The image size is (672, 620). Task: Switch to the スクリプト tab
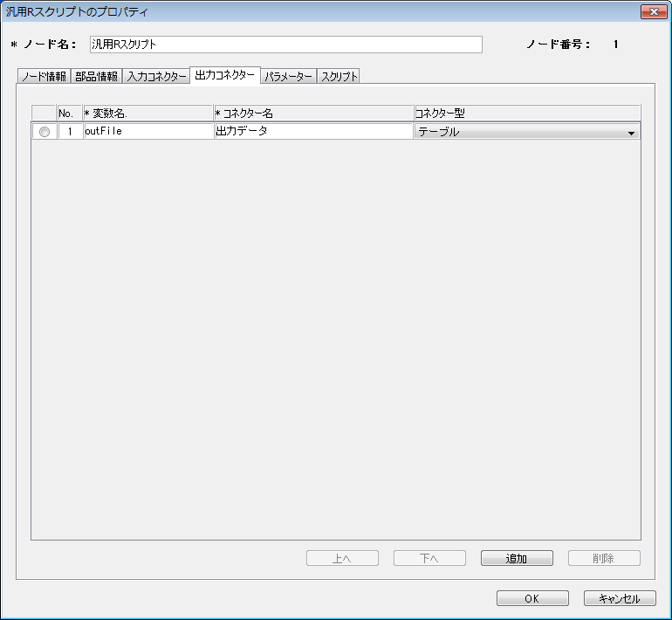click(339, 77)
